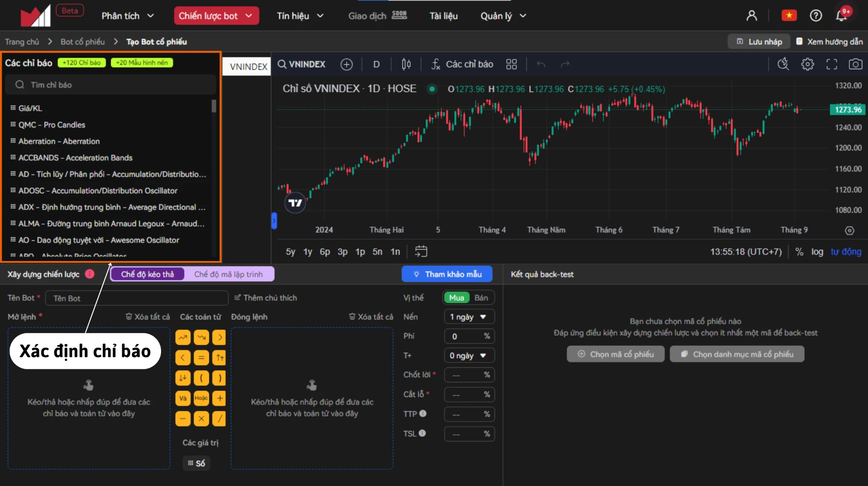Insert the Và logical operator
Viewport: 868px width, 486px height.
[183, 398]
